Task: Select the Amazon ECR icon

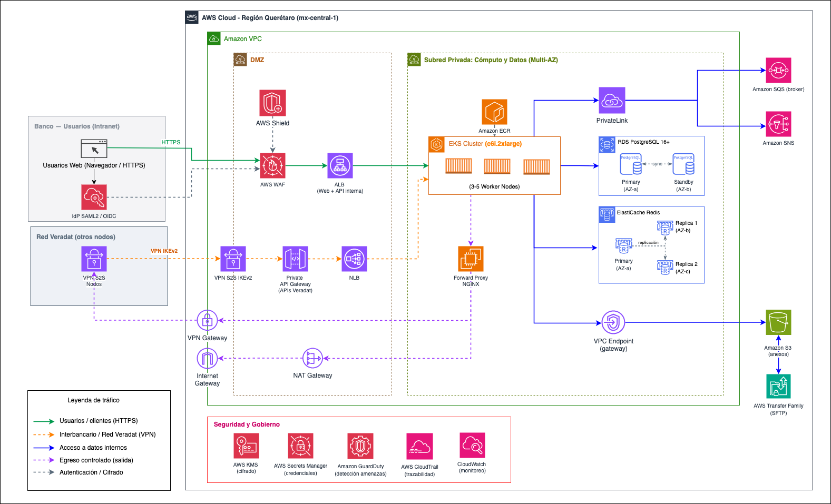Action: point(494,112)
